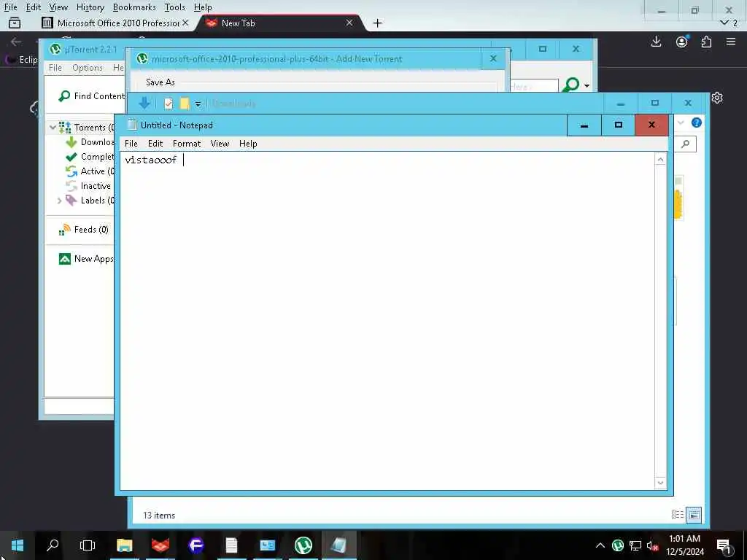747x560 pixels.
Task: Open the notification center icon
Action: coord(724,546)
